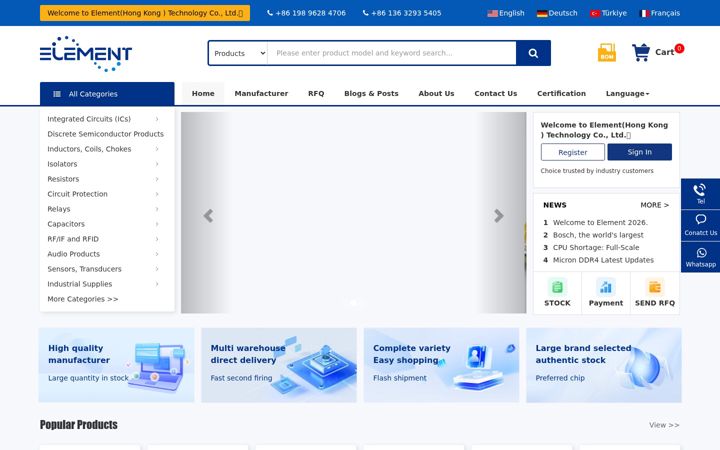
Task: Click the Tel phone icon on side bar
Action: click(x=699, y=190)
